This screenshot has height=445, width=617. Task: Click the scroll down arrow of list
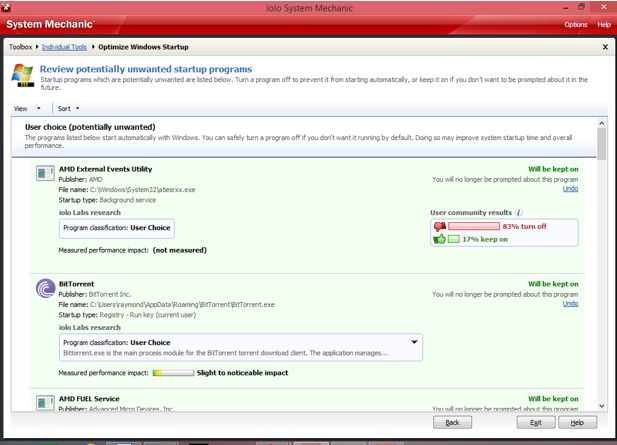click(602, 406)
